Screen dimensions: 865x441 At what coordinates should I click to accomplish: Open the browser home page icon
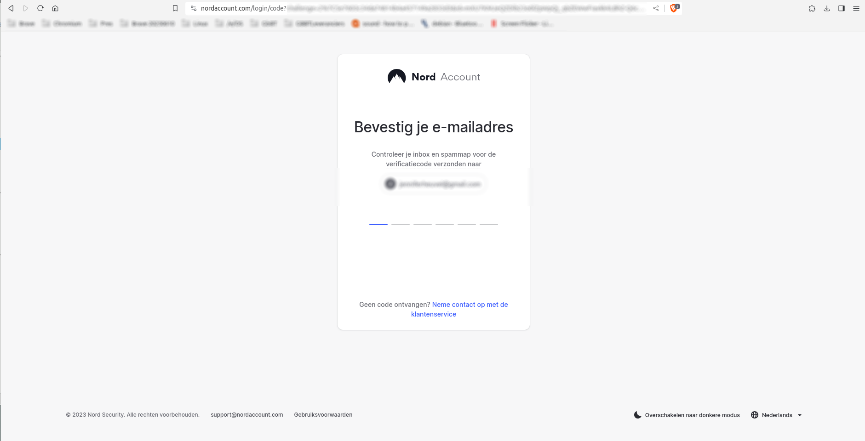(55, 8)
